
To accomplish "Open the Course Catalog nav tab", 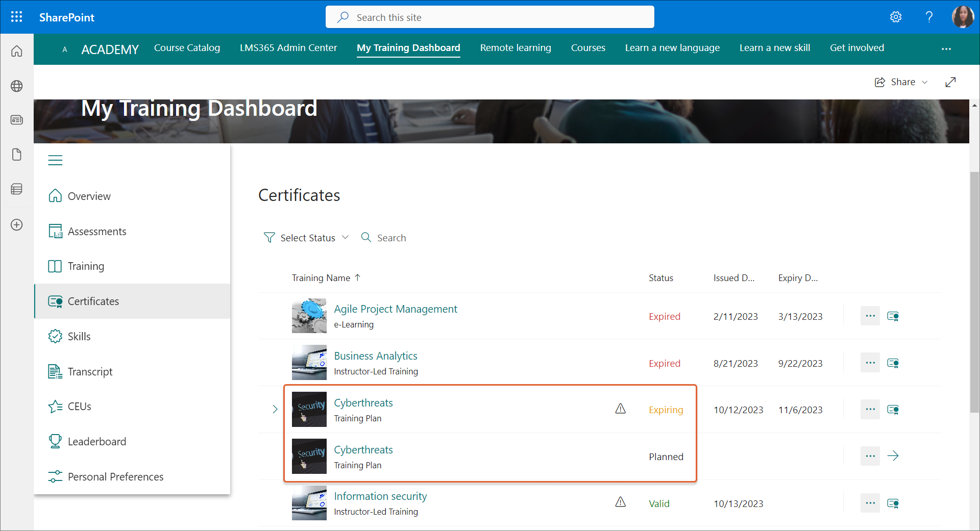I will click(x=187, y=48).
